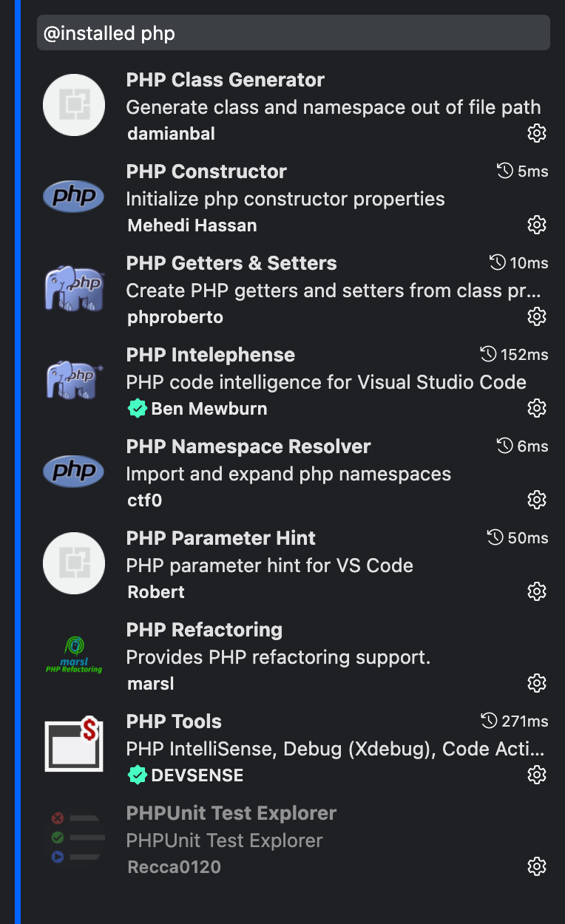Screen dimensions: 565x924
Task: Click the PHP Intelephense elephant icon
Action: (x=74, y=380)
